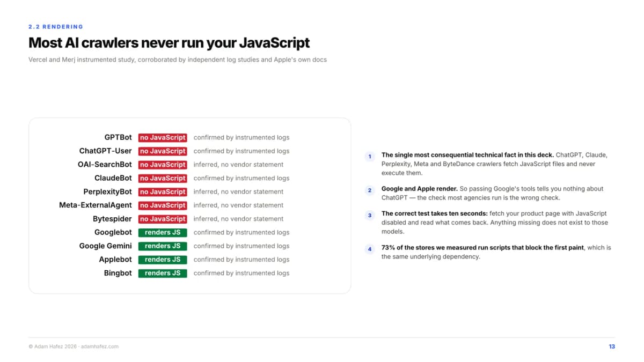Click the numbered bullet circle '2'

[x=370, y=190]
